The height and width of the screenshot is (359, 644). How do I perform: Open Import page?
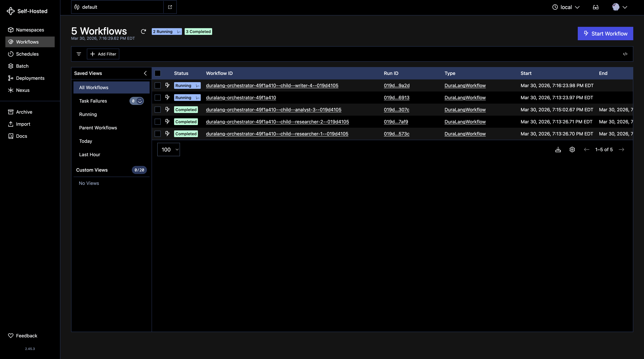click(30, 124)
